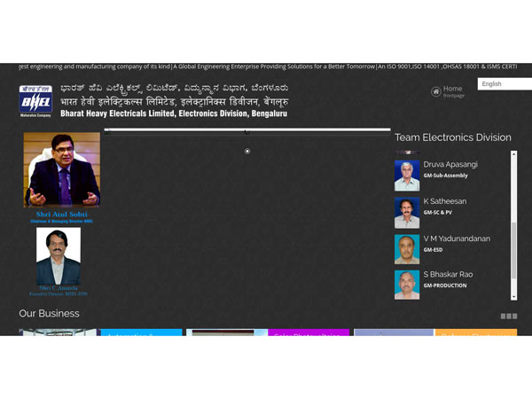Click the Executive Director portrait photo

click(59, 256)
